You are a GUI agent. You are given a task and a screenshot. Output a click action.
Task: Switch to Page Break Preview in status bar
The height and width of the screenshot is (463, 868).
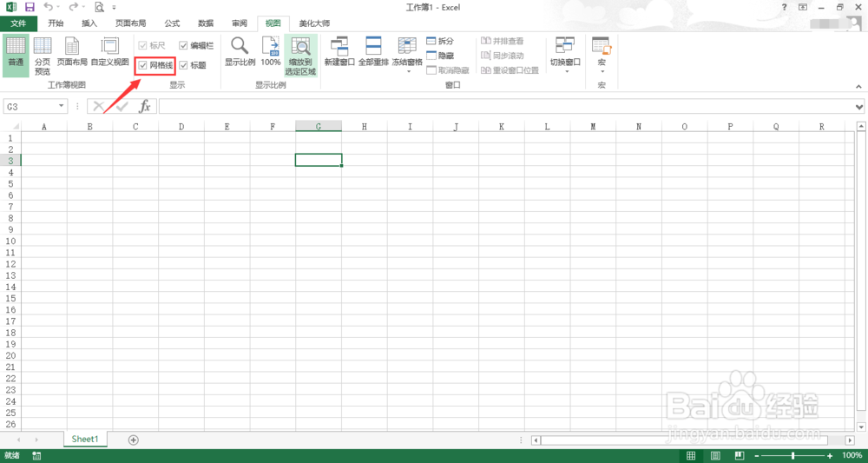pyautogui.click(x=740, y=456)
